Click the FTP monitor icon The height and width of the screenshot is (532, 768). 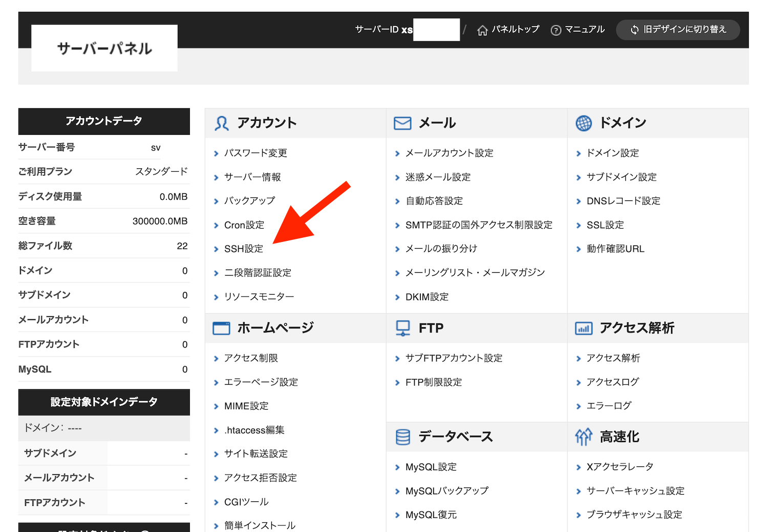402,328
